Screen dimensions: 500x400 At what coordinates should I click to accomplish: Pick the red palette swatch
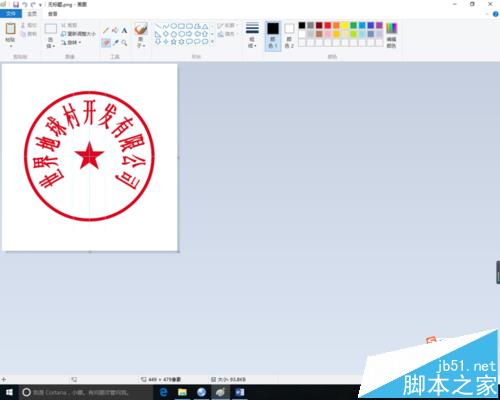(328, 25)
